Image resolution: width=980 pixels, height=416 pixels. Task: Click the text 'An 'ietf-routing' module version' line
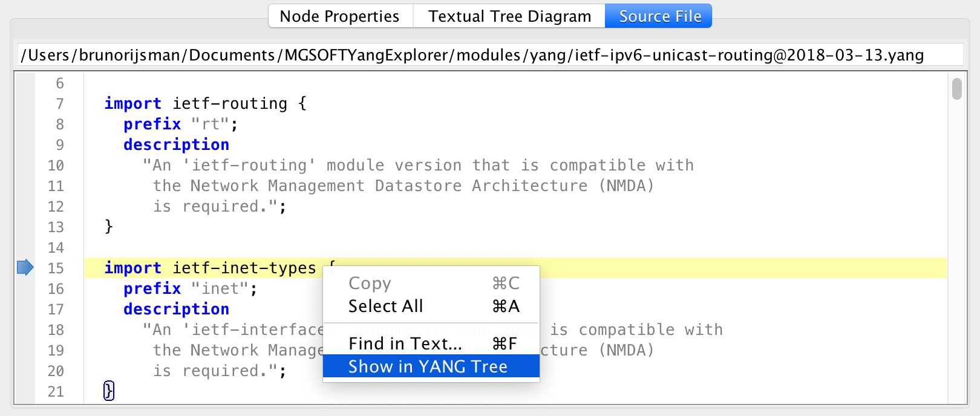(x=418, y=165)
